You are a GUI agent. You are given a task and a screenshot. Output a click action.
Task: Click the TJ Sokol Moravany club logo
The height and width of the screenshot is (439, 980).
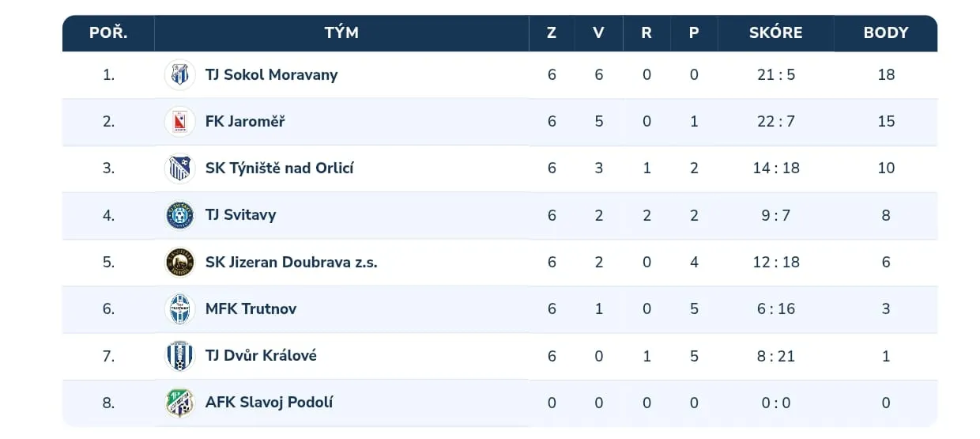[x=179, y=75]
